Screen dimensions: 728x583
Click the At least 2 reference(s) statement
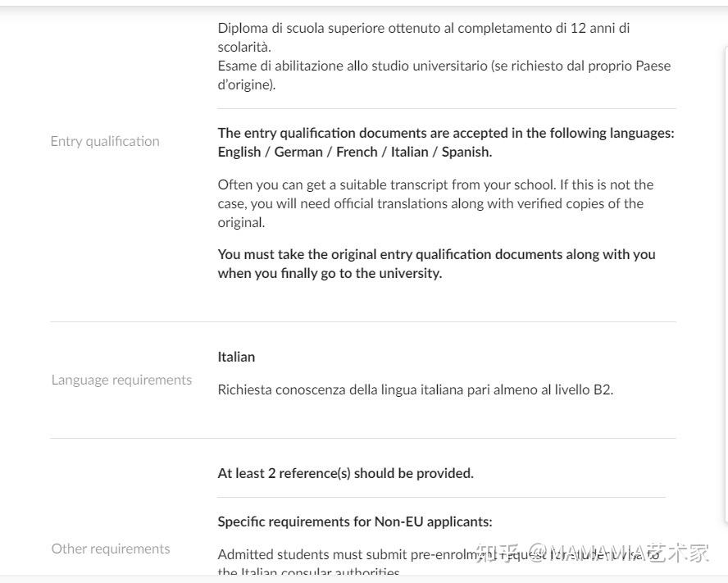click(345, 473)
